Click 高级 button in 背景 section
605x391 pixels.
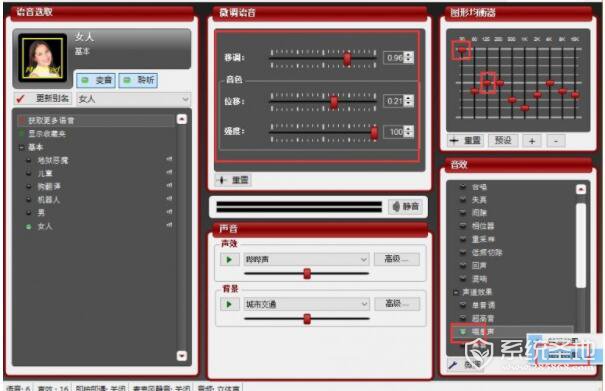[x=397, y=303]
